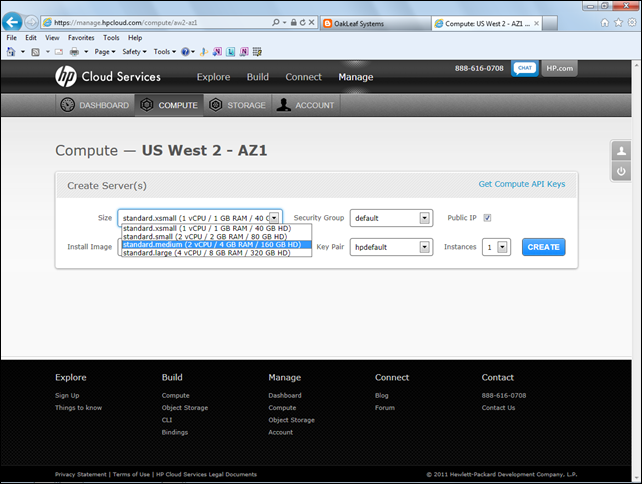Open the Safety dropdown menu
Image resolution: width=642 pixels, height=484 pixels.
tap(134, 52)
